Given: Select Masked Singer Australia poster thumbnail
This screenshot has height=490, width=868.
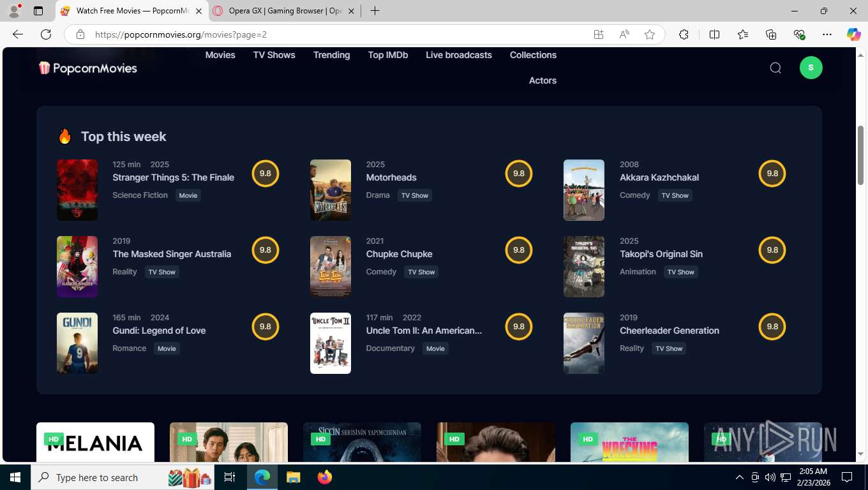Looking at the screenshot, I should pyautogui.click(x=77, y=267).
